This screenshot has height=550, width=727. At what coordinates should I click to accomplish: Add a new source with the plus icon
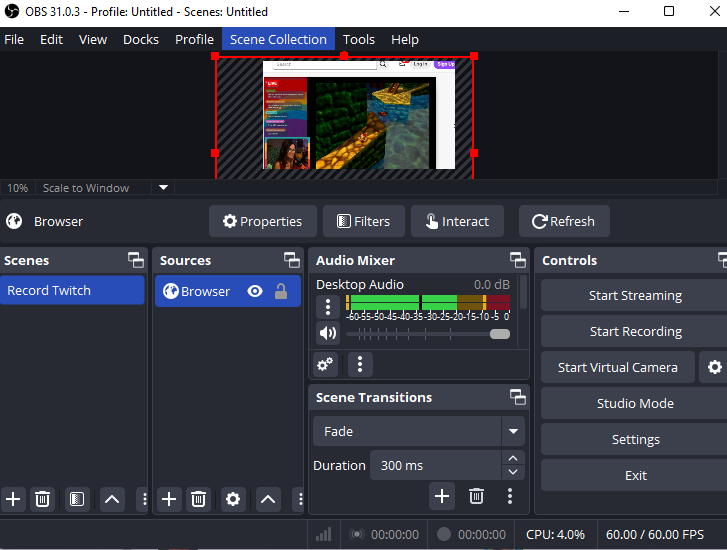click(x=169, y=499)
